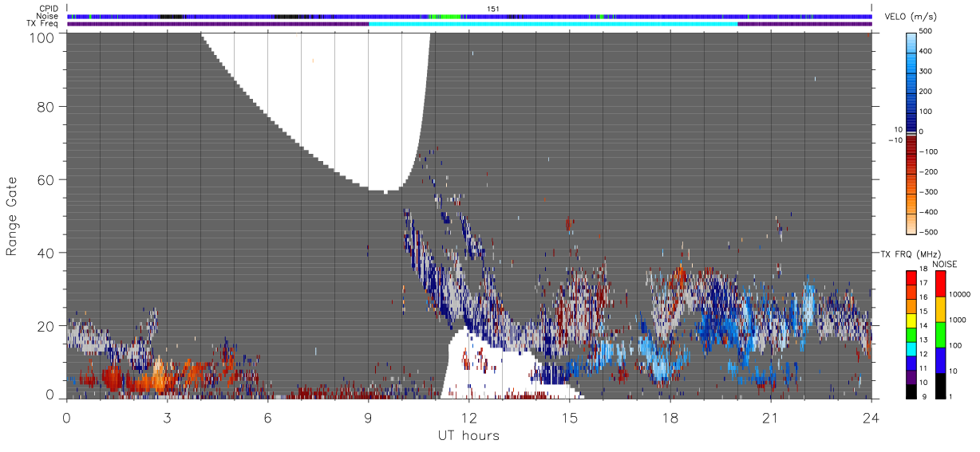980x452 pixels.
Task: Click Range Gate tick label 40
Action: pos(44,253)
